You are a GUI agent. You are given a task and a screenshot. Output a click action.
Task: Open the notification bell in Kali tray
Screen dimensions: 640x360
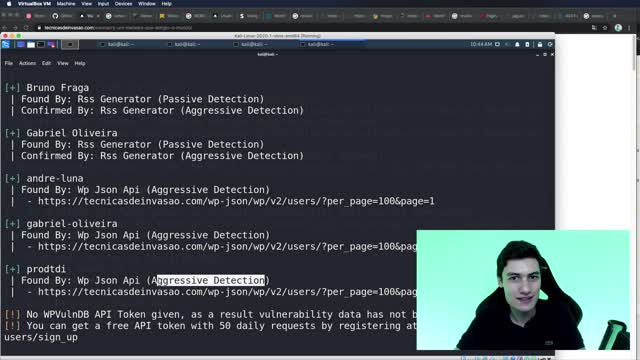517,44
